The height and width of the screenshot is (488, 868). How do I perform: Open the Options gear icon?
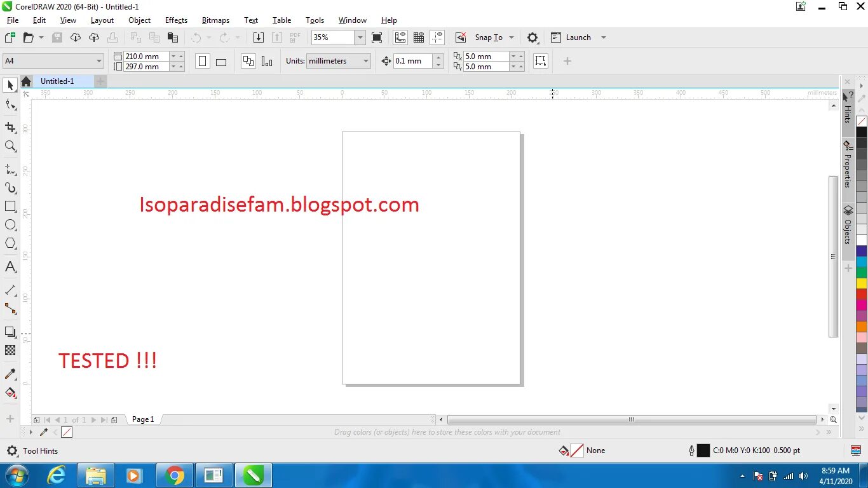click(532, 37)
